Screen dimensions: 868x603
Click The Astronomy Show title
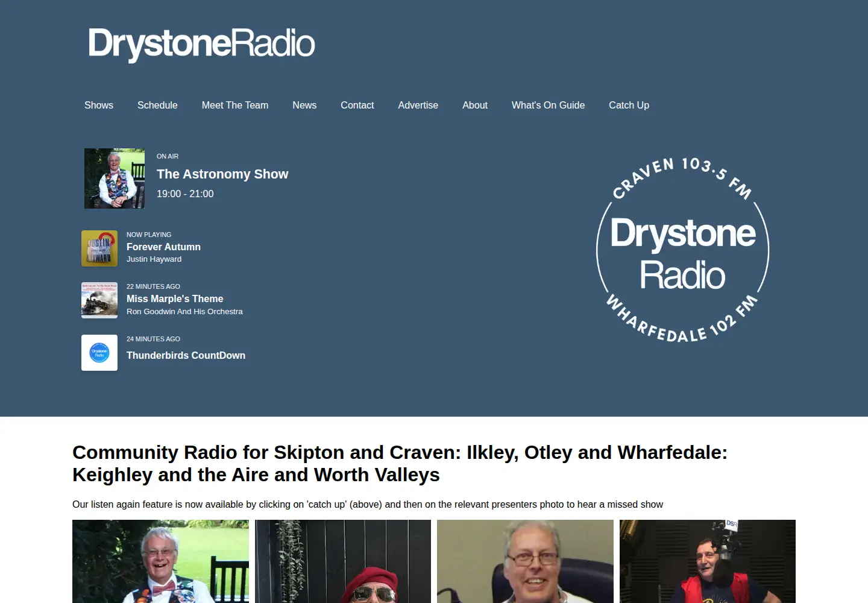tap(222, 174)
